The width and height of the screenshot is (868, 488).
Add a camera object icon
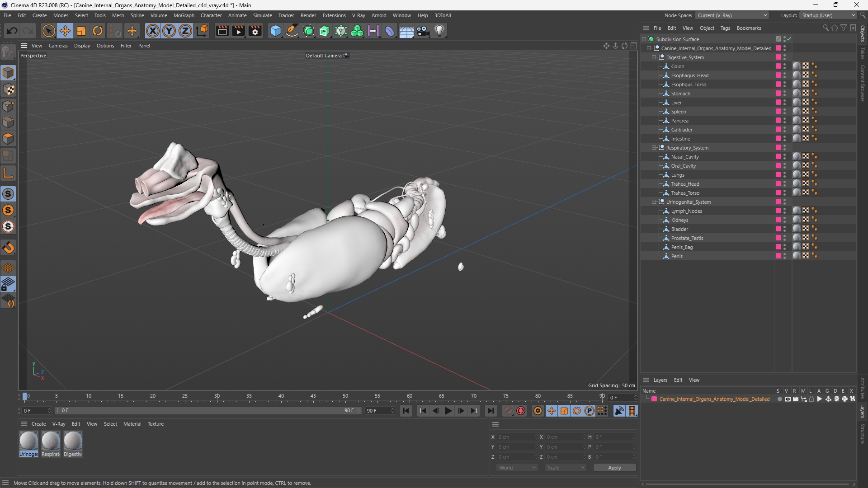[423, 31]
